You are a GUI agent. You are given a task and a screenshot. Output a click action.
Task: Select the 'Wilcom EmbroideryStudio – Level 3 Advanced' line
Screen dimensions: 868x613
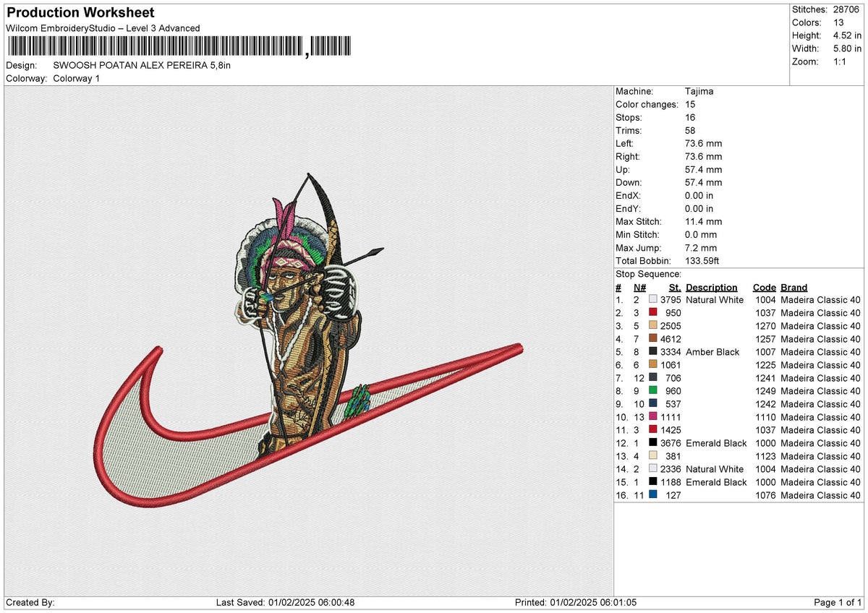(103, 28)
